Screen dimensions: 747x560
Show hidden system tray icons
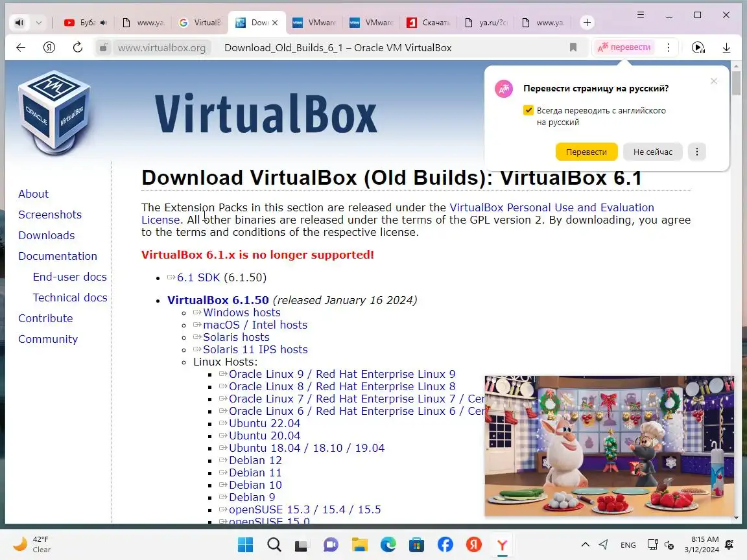(x=586, y=544)
